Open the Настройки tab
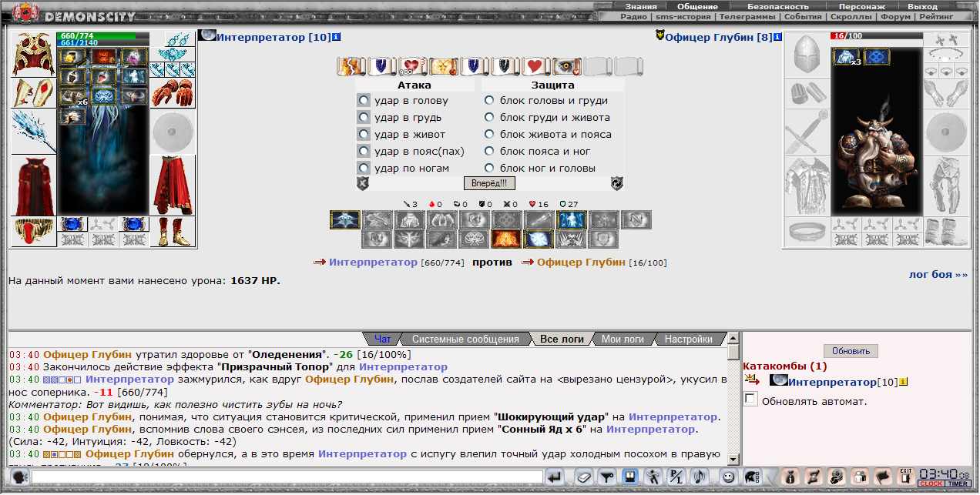Screen dimensions: 980x495 click(688, 339)
